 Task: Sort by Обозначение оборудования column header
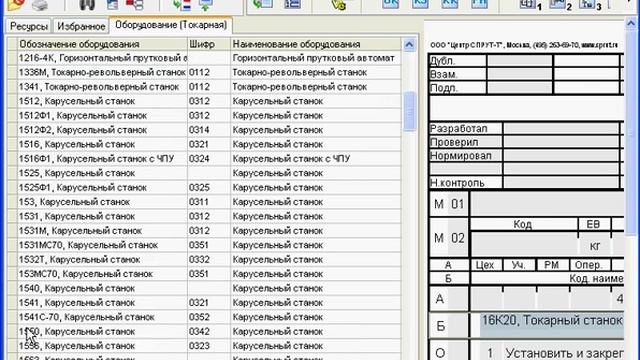[x=102, y=44]
